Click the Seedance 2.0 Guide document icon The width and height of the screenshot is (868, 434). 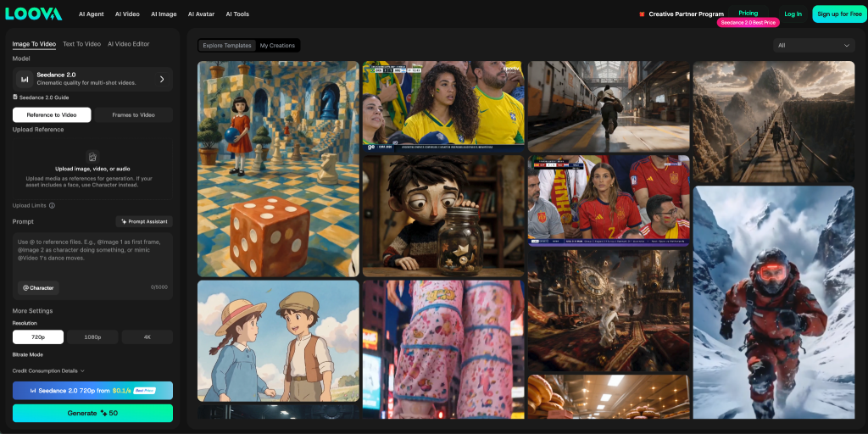click(15, 97)
